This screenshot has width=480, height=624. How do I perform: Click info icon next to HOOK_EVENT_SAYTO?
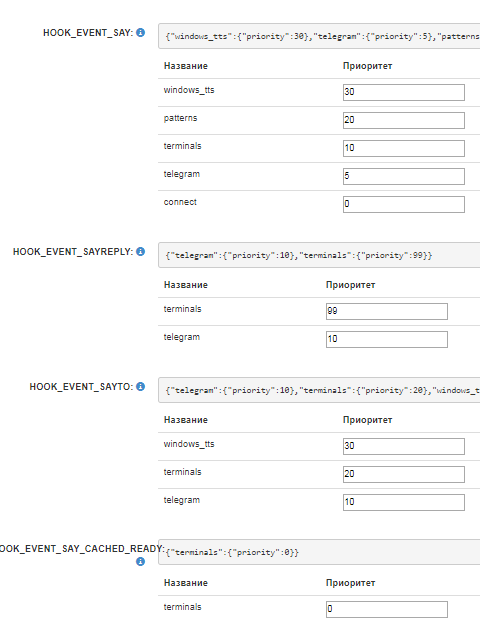tap(140, 386)
